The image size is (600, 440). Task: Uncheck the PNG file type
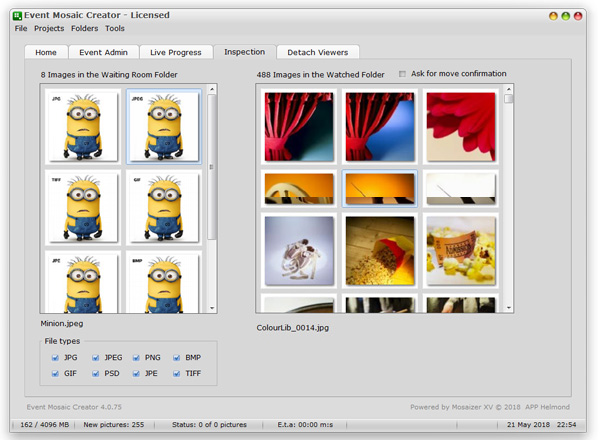136,358
